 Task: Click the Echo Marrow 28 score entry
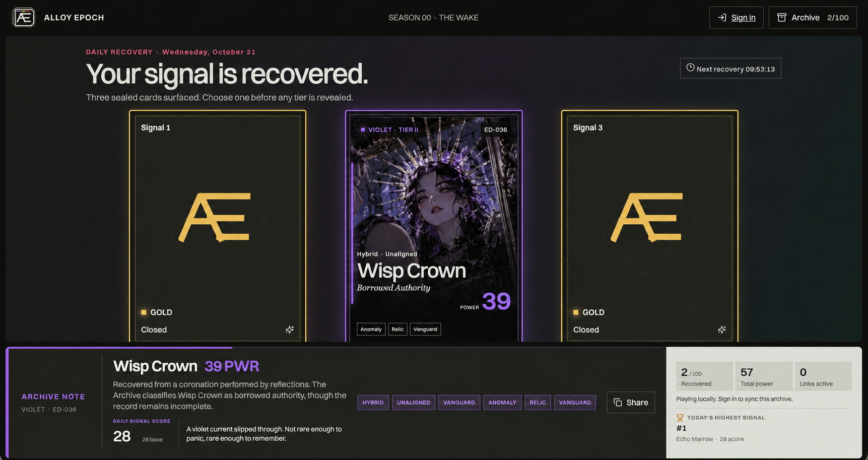tap(710, 439)
